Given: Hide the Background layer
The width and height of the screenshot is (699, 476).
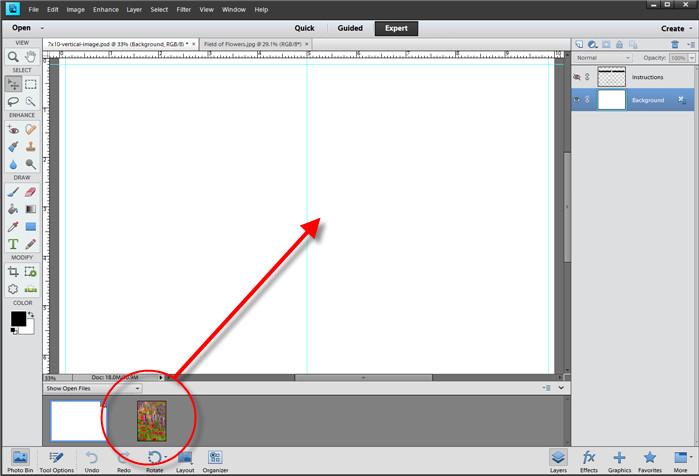Looking at the screenshot, I should click(576, 99).
